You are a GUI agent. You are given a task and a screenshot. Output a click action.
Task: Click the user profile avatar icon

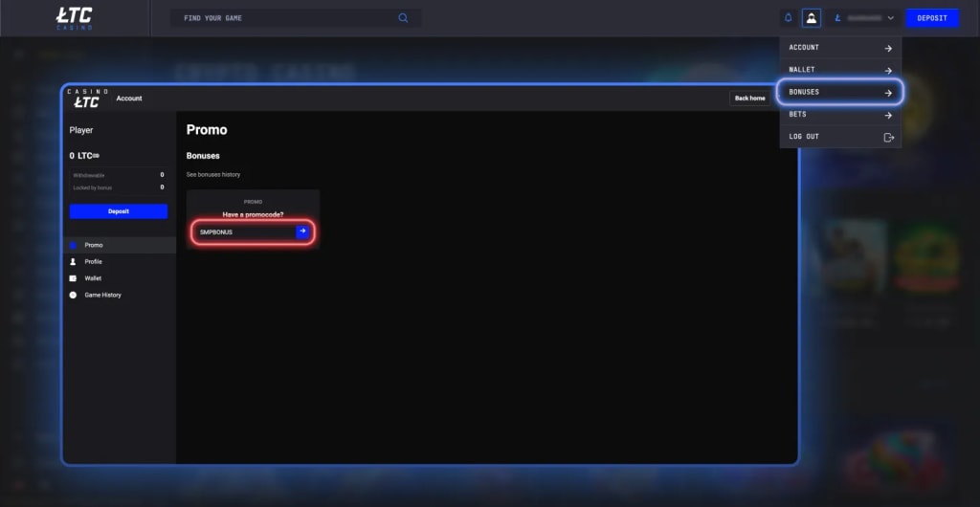pyautogui.click(x=812, y=18)
